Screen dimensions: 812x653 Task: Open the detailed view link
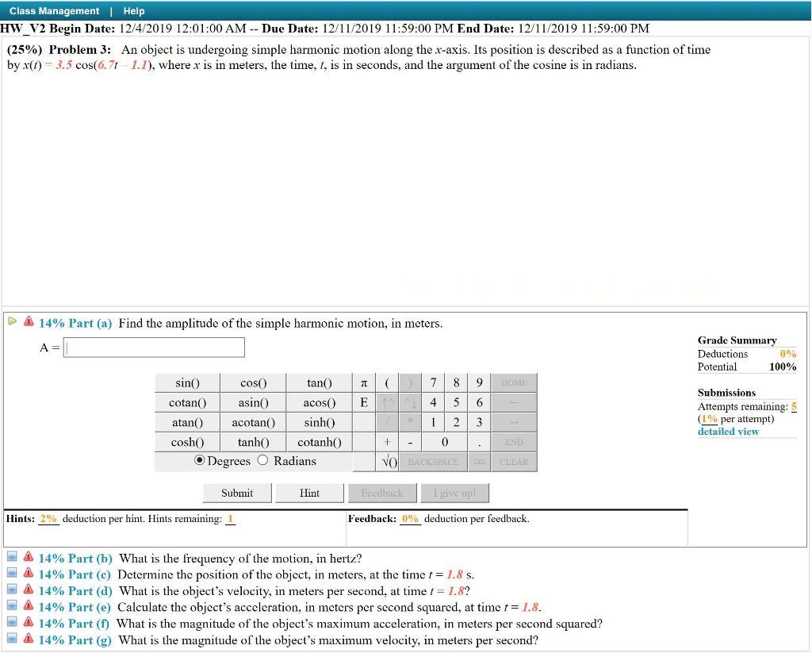[x=727, y=431]
